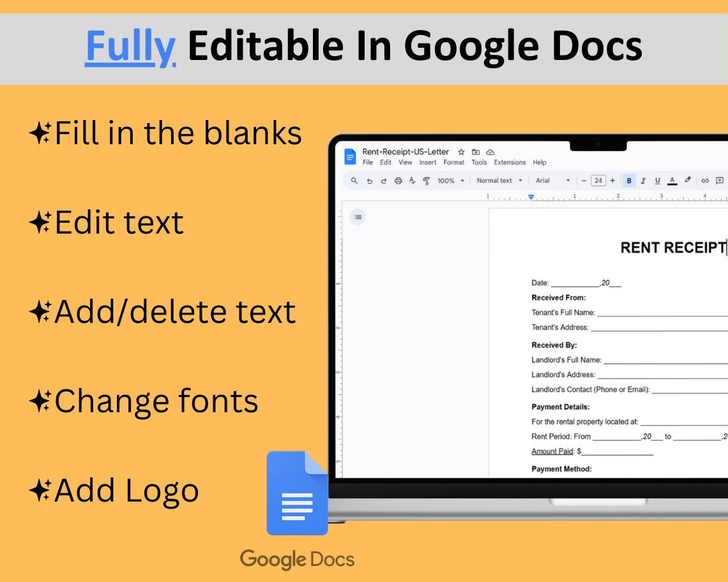Open the Insert menu
This screenshot has width=728, height=582.
click(x=428, y=163)
